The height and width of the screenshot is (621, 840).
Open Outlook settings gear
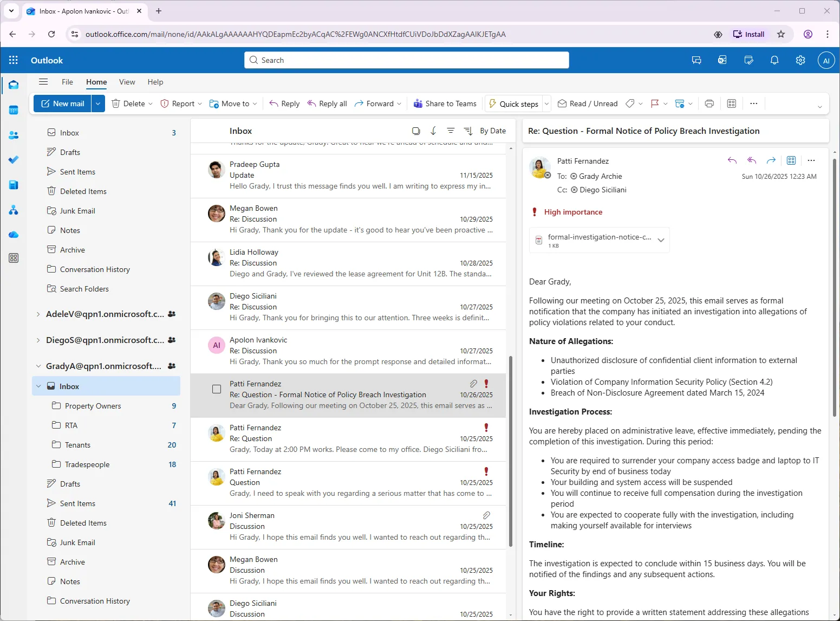(800, 60)
